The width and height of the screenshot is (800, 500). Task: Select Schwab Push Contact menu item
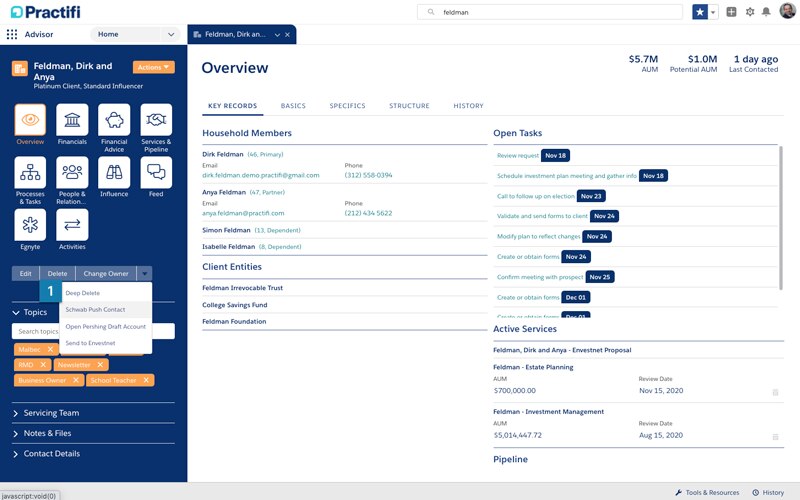click(96, 310)
